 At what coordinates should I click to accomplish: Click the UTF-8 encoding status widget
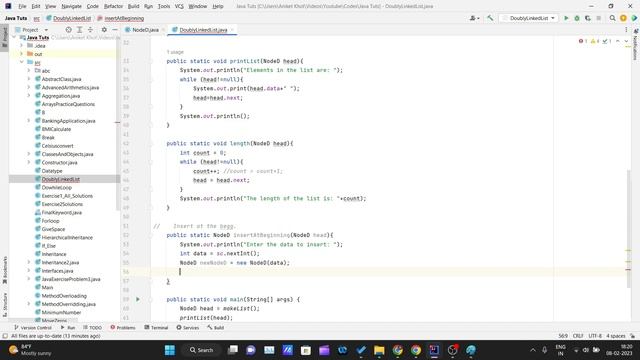tap(595, 336)
